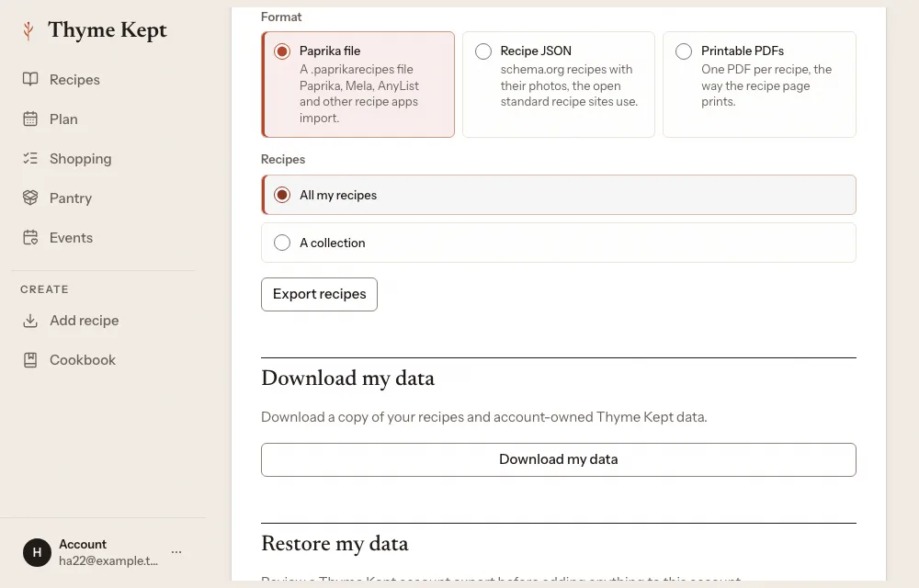Image resolution: width=919 pixels, height=588 pixels.
Task: Go to the Plan page
Action: coord(63,119)
